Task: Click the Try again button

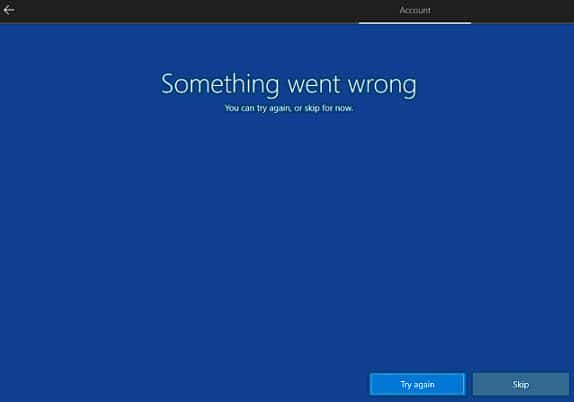Action: click(417, 384)
